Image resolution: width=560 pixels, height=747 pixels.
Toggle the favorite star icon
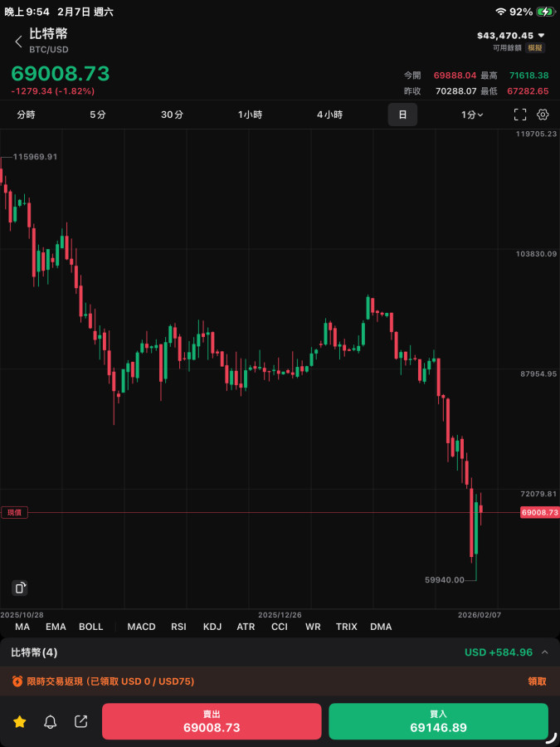click(x=19, y=722)
